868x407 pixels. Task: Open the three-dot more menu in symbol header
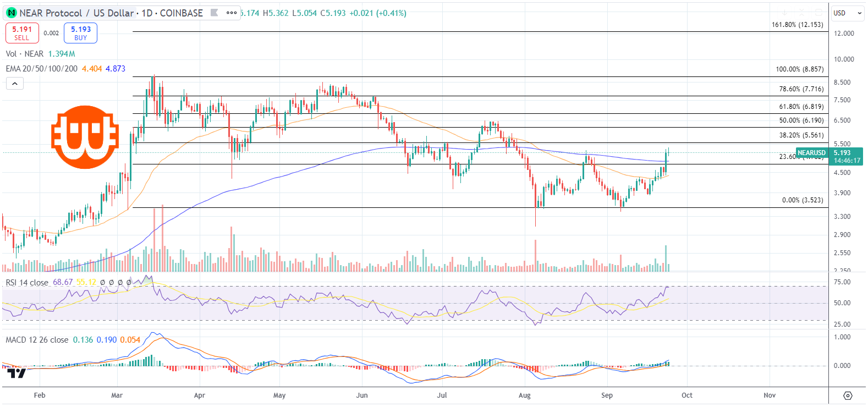tap(232, 13)
